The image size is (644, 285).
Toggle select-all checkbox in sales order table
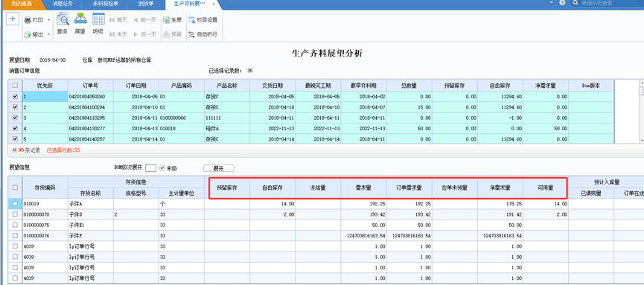16,86
